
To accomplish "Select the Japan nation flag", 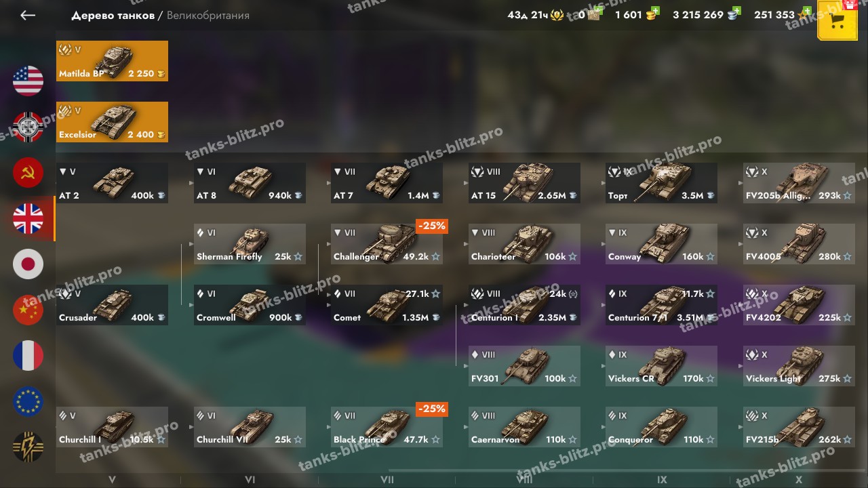I will click(x=28, y=264).
